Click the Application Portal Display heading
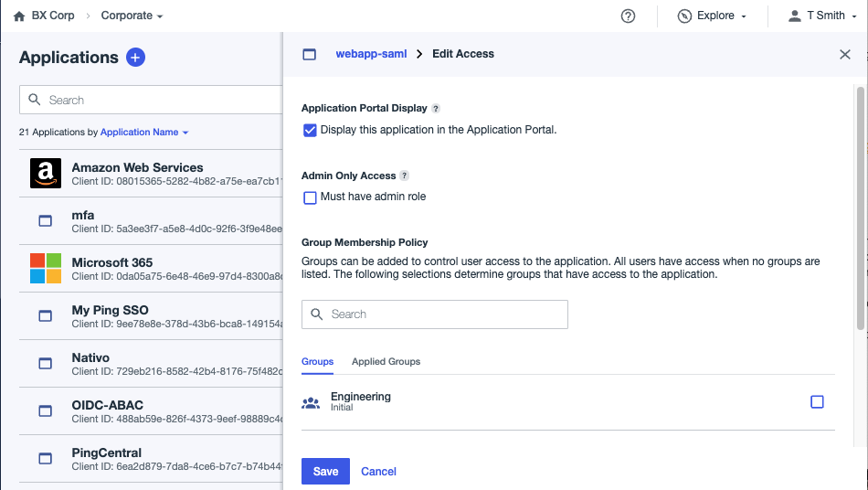Screen dimensions: 868x490 click(x=365, y=108)
